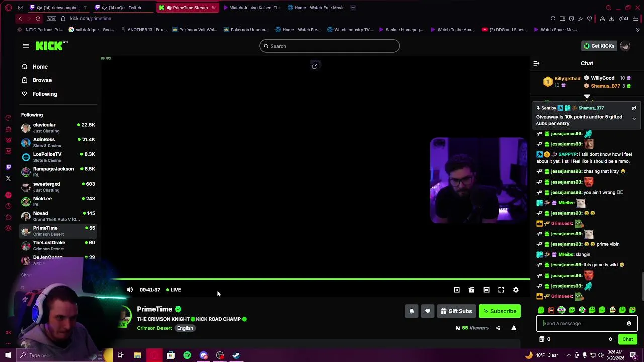Viewport: 644px width, 362px height.
Task: Open the emoji picker in message box
Action: [x=629, y=323]
